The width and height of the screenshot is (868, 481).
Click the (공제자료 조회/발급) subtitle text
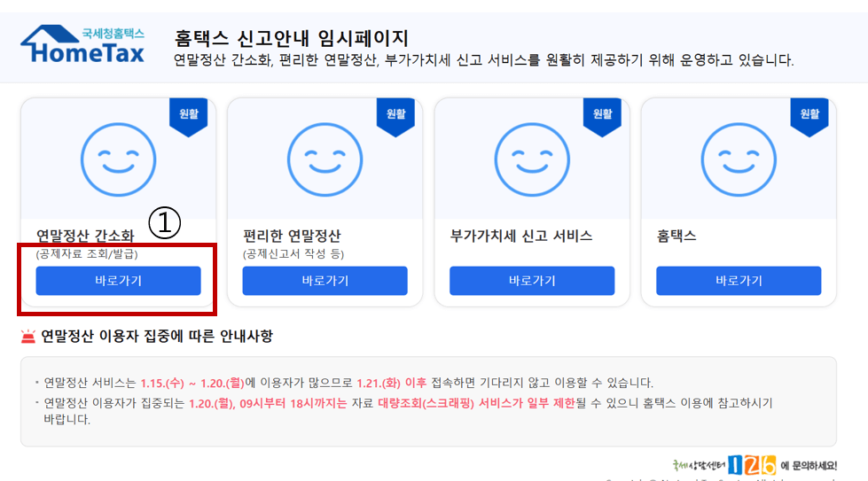tap(87, 253)
